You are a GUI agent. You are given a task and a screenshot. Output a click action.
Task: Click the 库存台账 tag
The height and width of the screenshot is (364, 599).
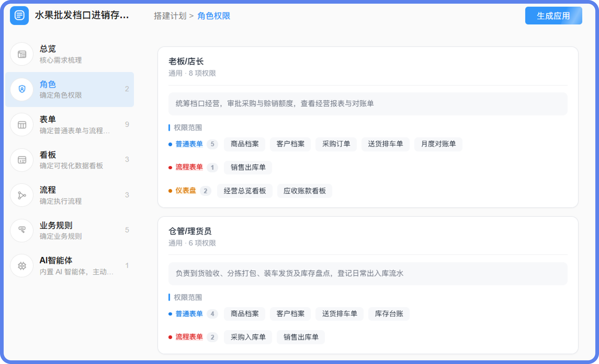click(x=389, y=314)
